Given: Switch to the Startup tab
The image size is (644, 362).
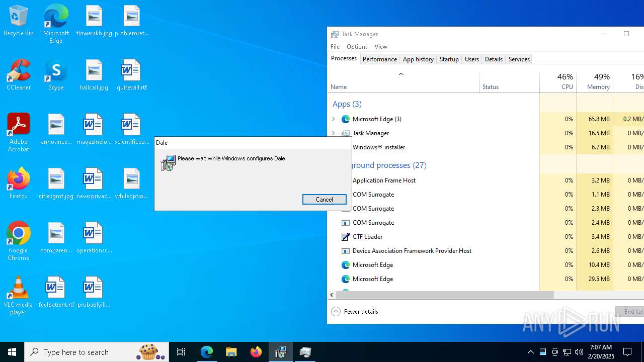Looking at the screenshot, I should [x=449, y=59].
